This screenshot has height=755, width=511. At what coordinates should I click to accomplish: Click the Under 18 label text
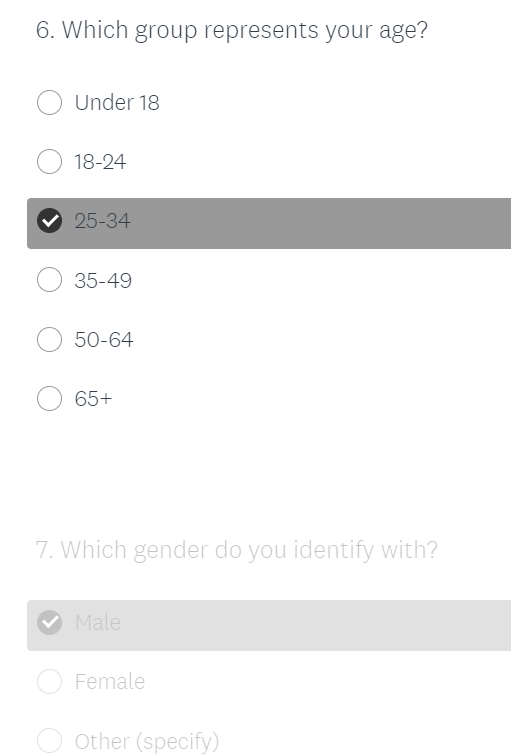click(x=117, y=103)
